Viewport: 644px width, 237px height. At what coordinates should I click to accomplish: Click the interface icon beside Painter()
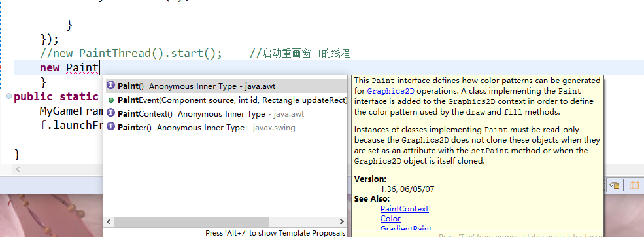(111, 127)
